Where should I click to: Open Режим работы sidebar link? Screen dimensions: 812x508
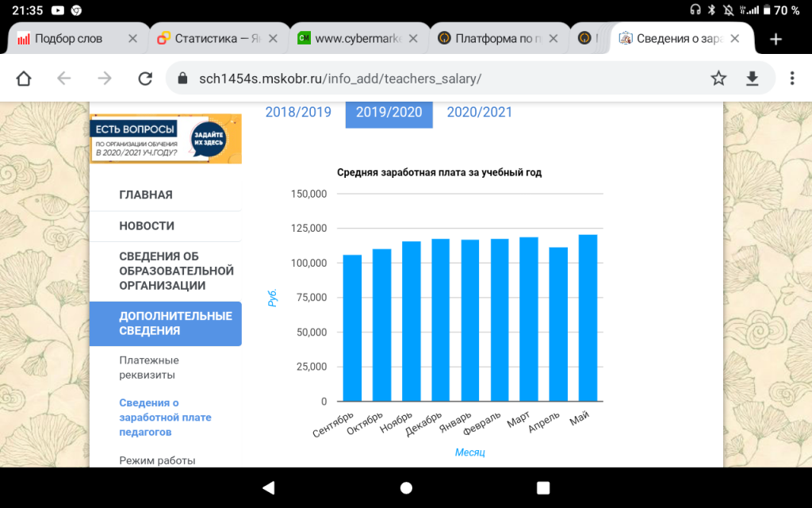click(x=157, y=460)
